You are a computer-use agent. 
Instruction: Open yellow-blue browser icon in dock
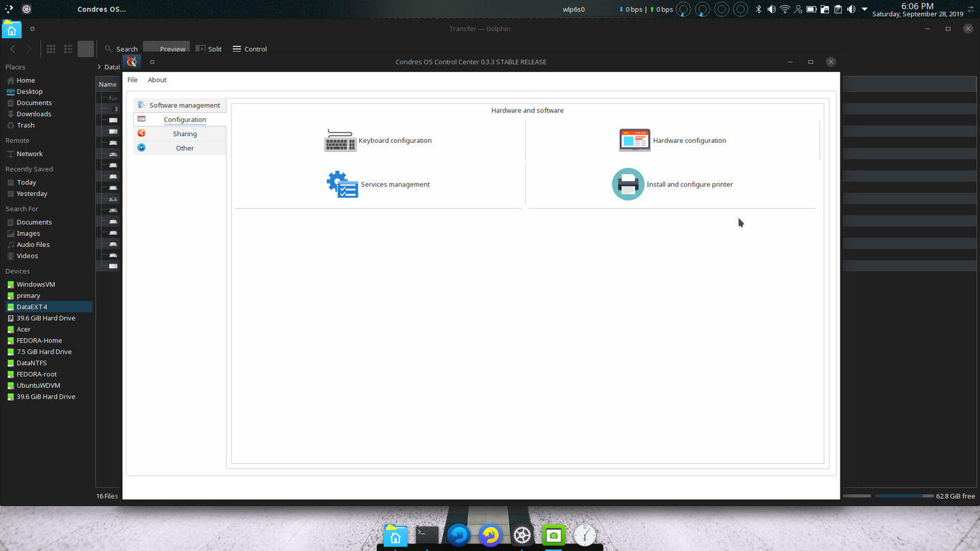point(490,535)
